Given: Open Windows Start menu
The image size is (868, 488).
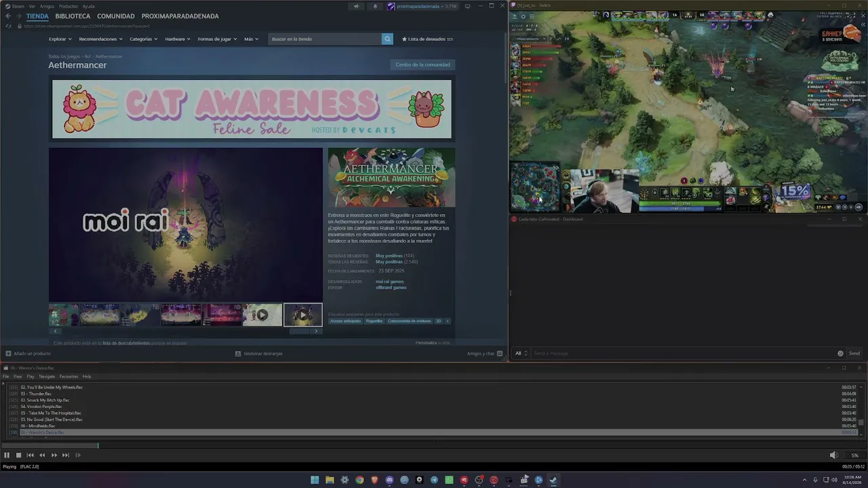Looking at the screenshot, I should click(315, 480).
